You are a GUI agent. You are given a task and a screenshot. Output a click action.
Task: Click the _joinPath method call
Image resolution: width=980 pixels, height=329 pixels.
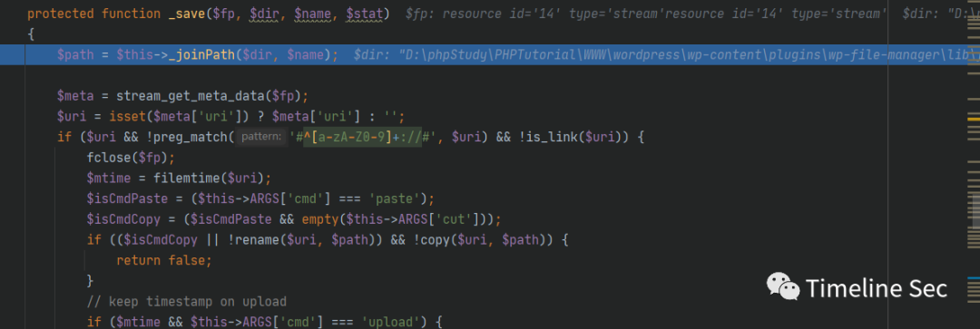(x=202, y=55)
